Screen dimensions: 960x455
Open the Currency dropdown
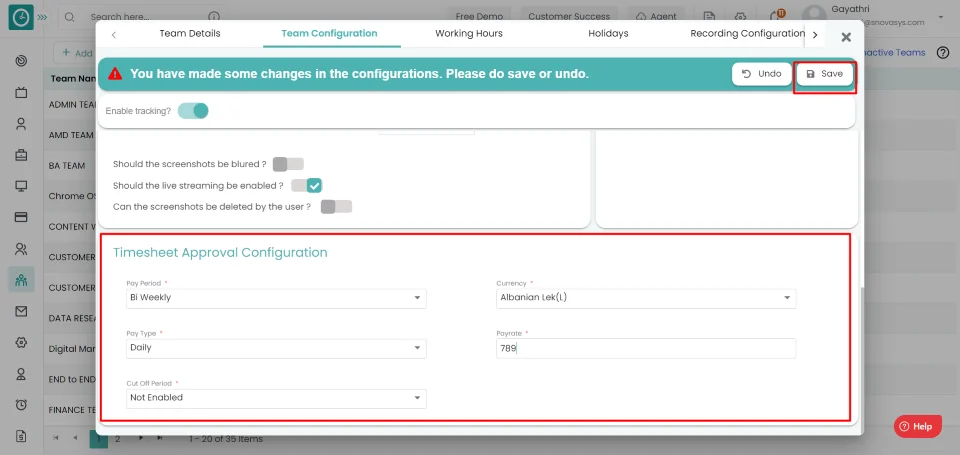[646, 298]
